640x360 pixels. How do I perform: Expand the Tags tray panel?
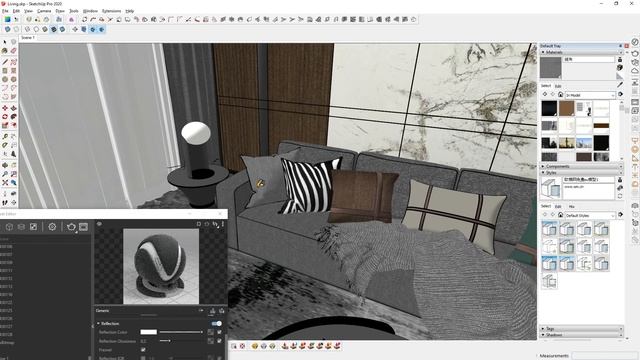(543, 329)
